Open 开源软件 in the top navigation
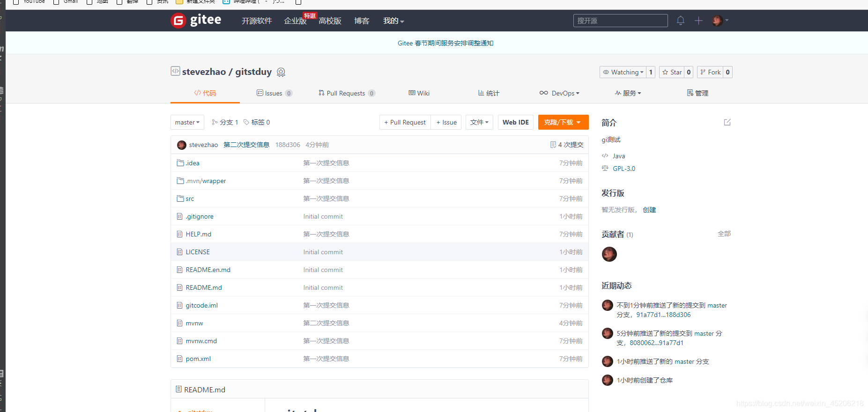868x412 pixels. tap(257, 21)
